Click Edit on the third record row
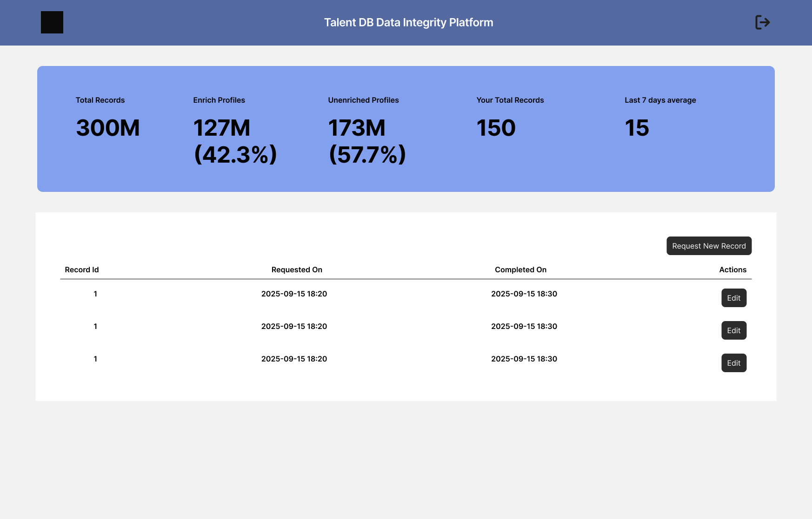This screenshot has width=812, height=519. (x=733, y=363)
